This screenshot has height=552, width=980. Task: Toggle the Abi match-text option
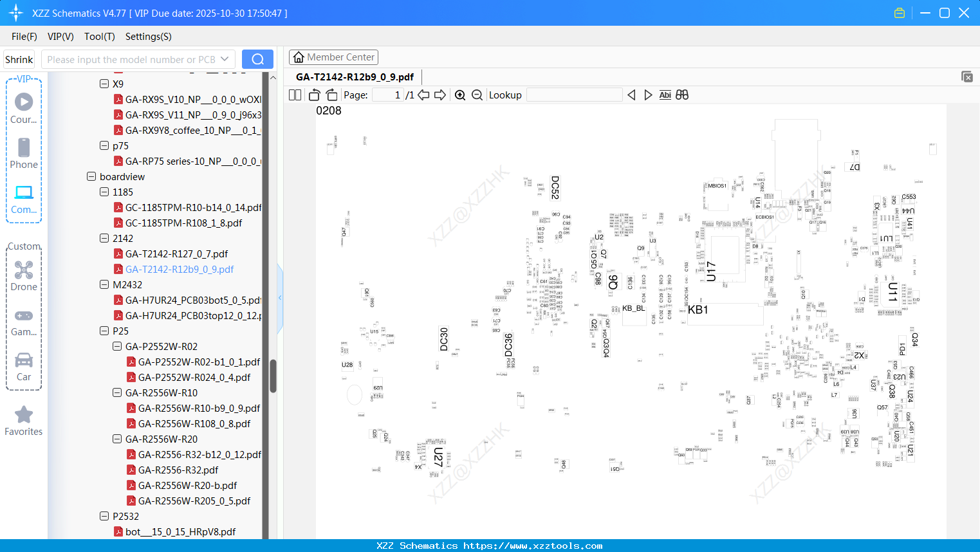coord(665,95)
